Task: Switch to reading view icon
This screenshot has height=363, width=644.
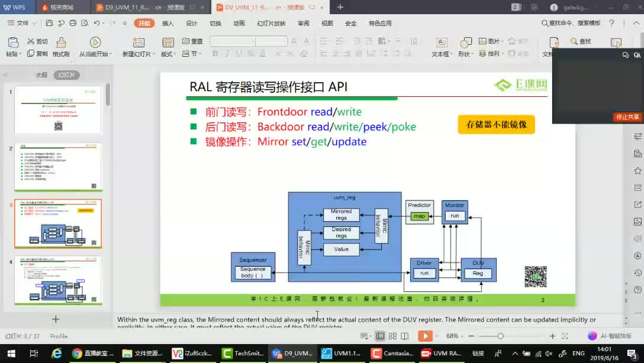Action: click(404, 336)
